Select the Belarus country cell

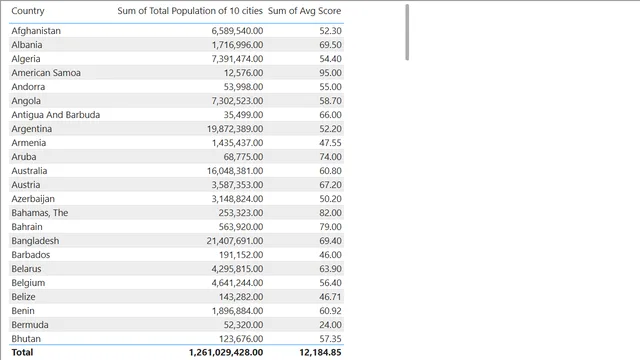point(26,269)
